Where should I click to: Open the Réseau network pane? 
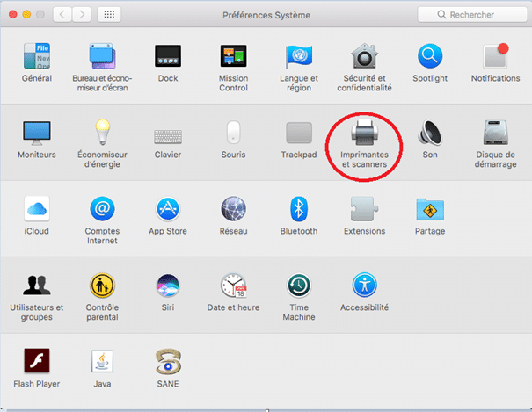pos(233,210)
